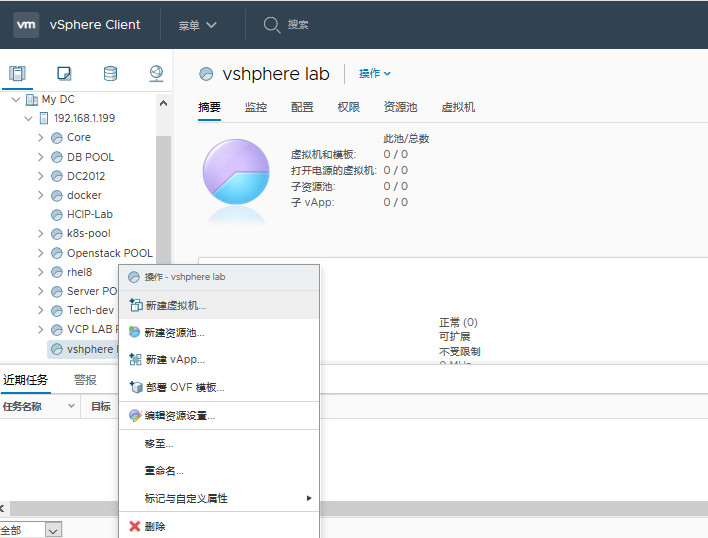Choose 重命名 from context menu

tap(219, 471)
